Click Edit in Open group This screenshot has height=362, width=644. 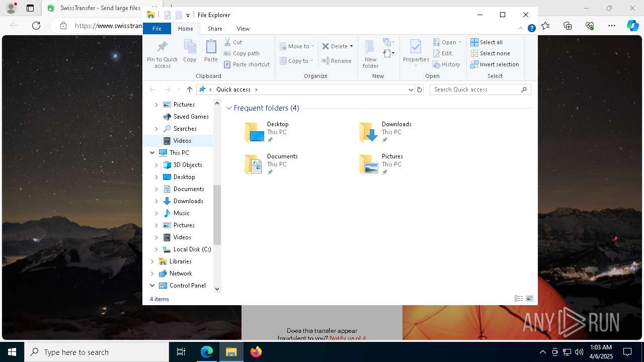(442, 53)
